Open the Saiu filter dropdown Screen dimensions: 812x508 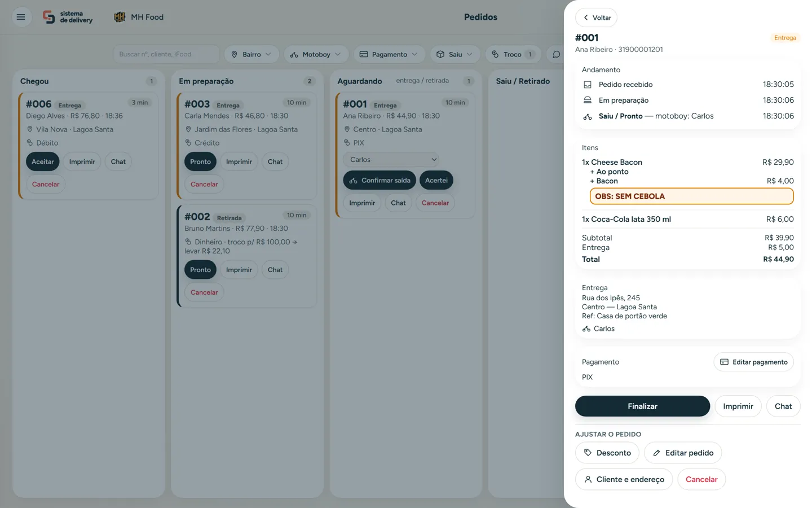pos(455,54)
